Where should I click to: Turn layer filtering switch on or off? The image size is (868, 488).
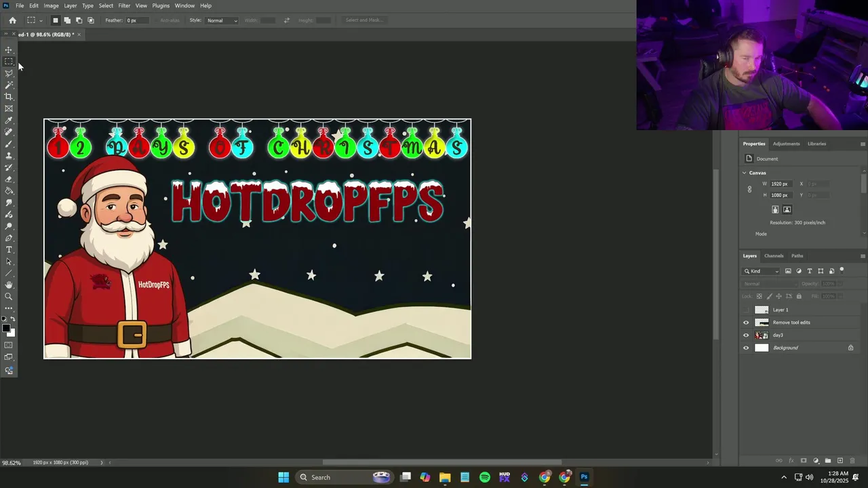pyautogui.click(x=842, y=270)
